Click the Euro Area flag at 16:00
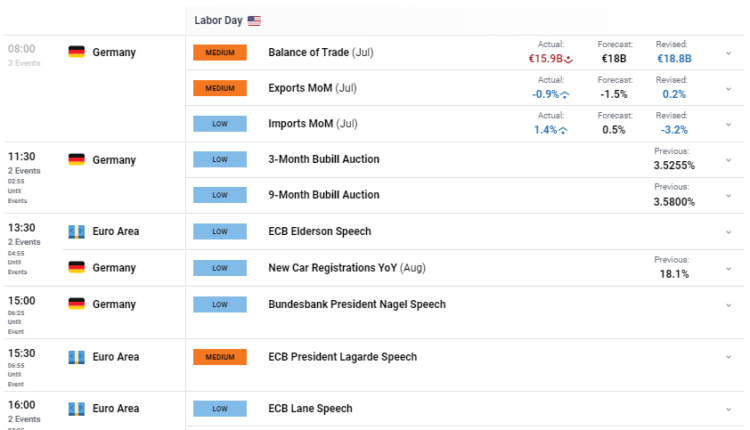The image size is (750, 430). click(x=76, y=408)
